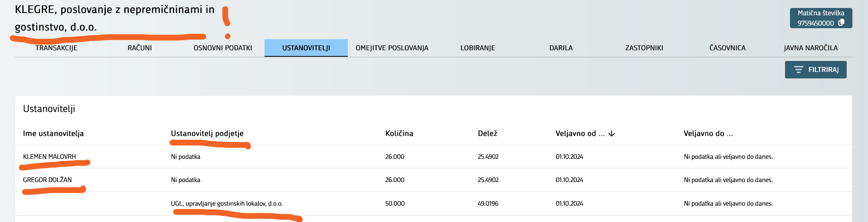Sort by Ime ustanovitelja column header
868x222 pixels.
click(53, 134)
